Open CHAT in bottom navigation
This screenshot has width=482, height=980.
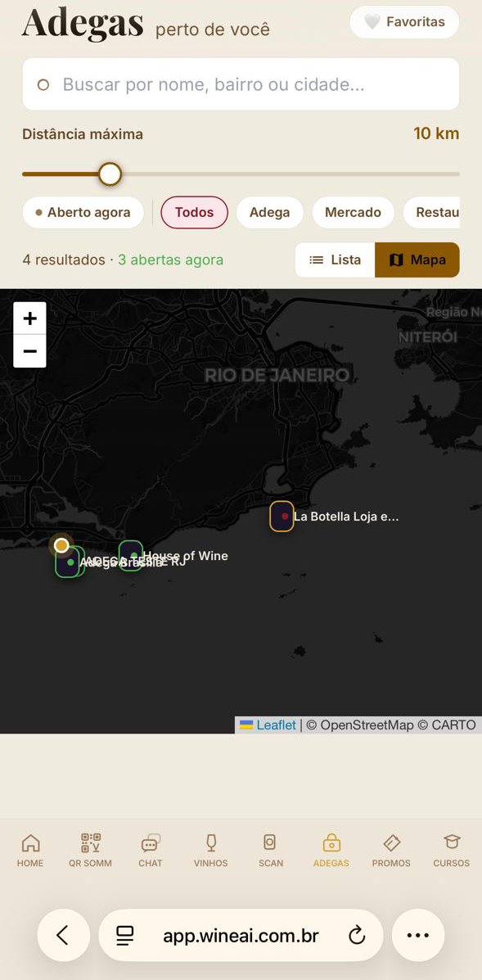[x=151, y=851]
